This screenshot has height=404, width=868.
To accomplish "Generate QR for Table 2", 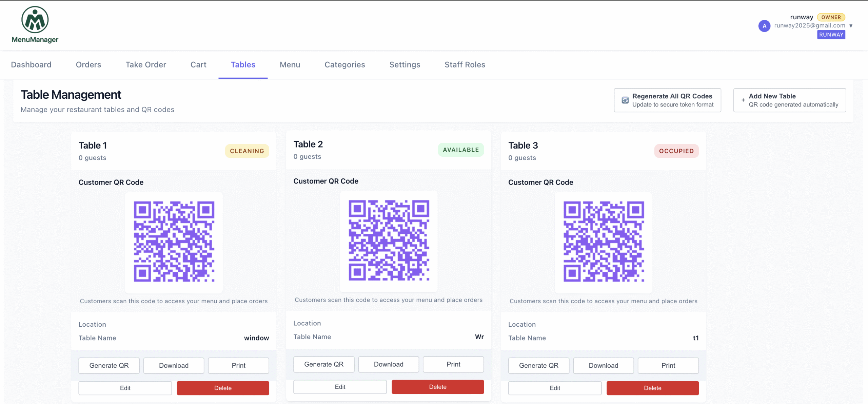I will pyautogui.click(x=324, y=364).
